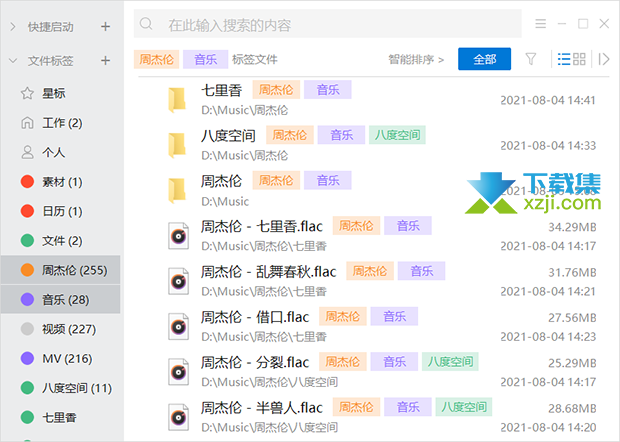This screenshot has height=442, width=620.
Task: Click 音乐 tag on 七里香.flac row
Action: 408,226
